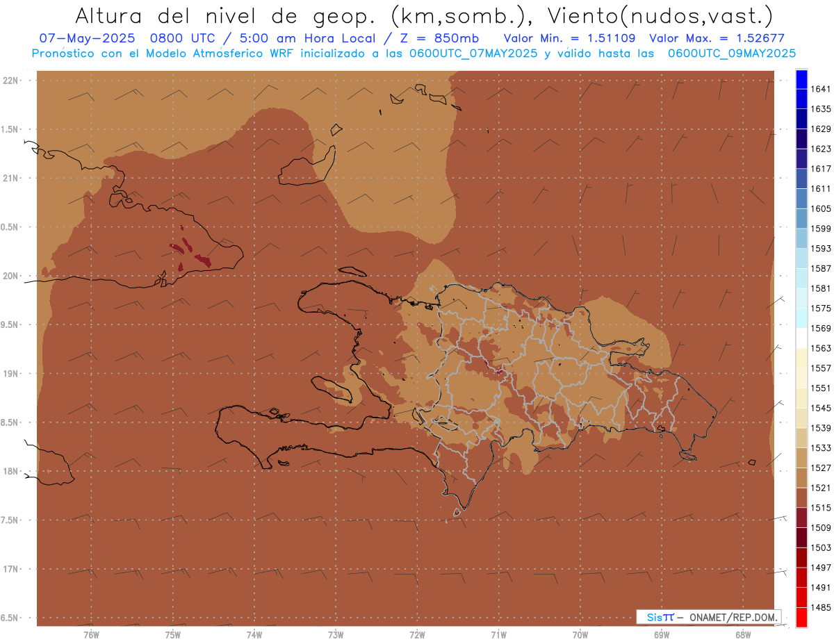Image resolution: width=834 pixels, height=644 pixels.
Task: Click the latitude label "1.5N"
Action: pyautogui.click(x=10, y=129)
